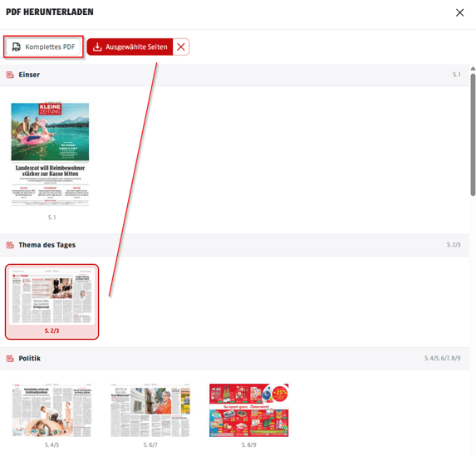This screenshot has height=456, width=476.
Task: Click the vertical scrollbar thumb
Action: point(473,135)
